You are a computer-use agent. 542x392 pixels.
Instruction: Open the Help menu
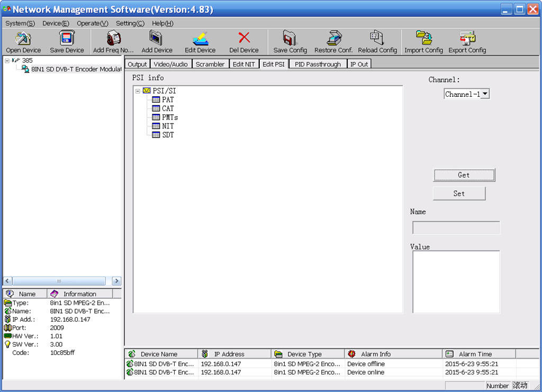tap(162, 23)
